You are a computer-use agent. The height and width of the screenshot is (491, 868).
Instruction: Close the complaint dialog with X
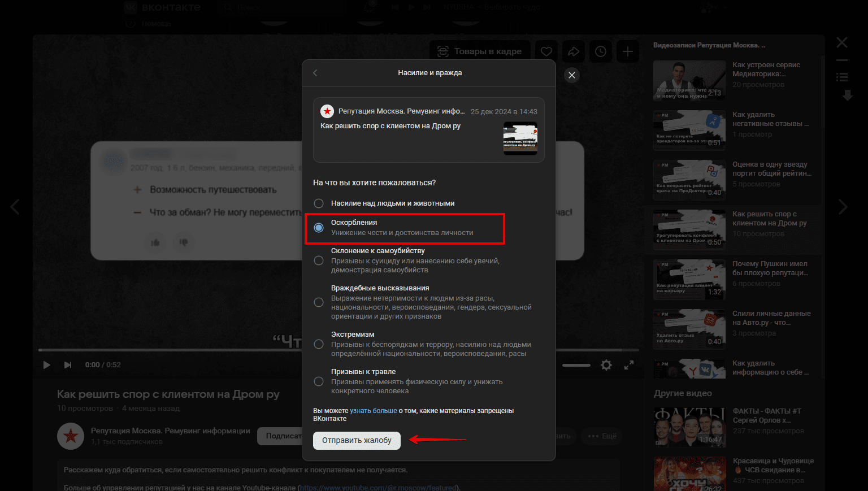[x=572, y=75]
